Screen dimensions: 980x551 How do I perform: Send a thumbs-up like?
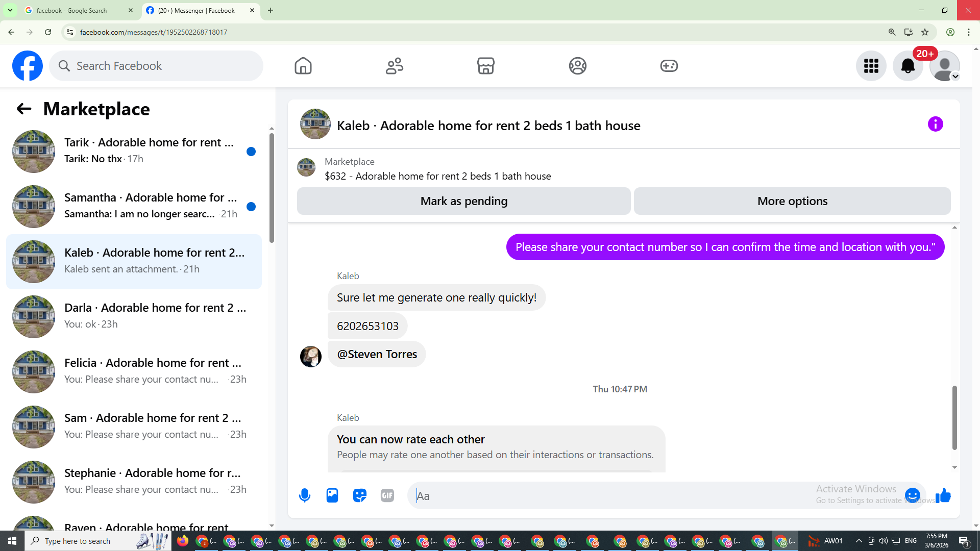pos(943,495)
